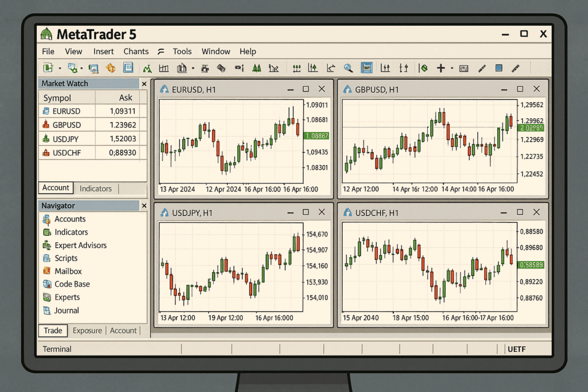This screenshot has height=392, width=588.
Task: Click the monitor screen toolbar icon
Action: point(94,68)
